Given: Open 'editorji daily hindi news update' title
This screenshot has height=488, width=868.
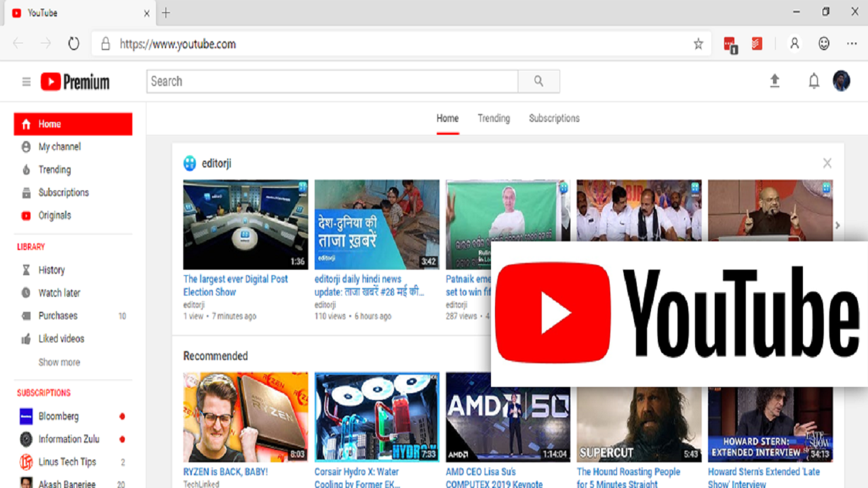Looking at the screenshot, I should coord(370,285).
